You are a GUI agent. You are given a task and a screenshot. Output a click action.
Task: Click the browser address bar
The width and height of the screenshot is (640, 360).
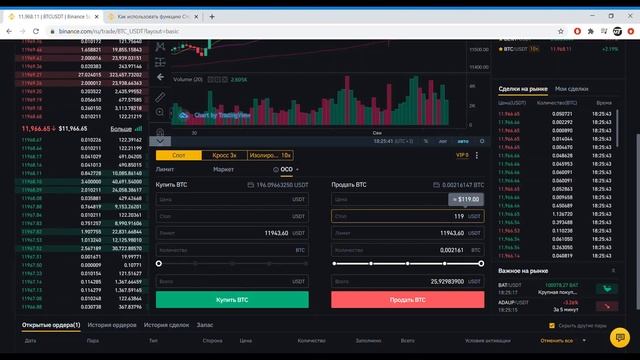click(x=302, y=31)
